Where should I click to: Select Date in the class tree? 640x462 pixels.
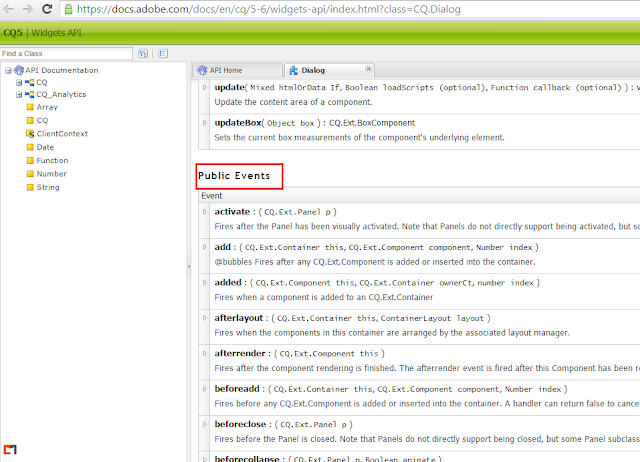[45, 147]
